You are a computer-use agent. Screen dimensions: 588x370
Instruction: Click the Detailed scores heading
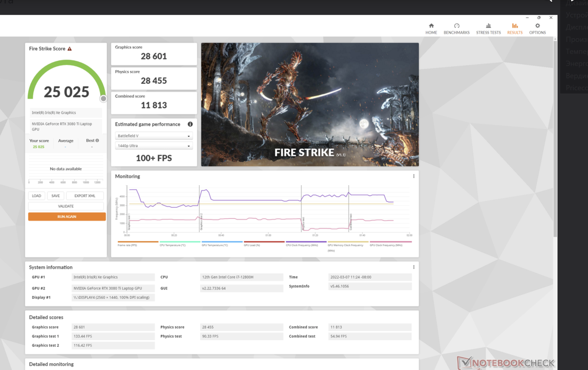click(46, 317)
